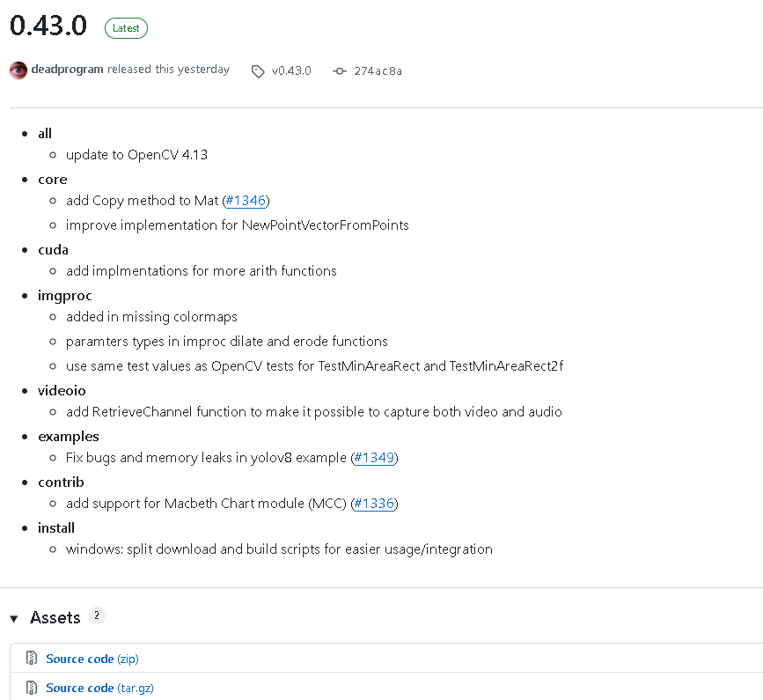Click the commit icon beside 274ac8a
The height and width of the screenshot is (700, 763).
pyautogui.click(x=340, y=71)
